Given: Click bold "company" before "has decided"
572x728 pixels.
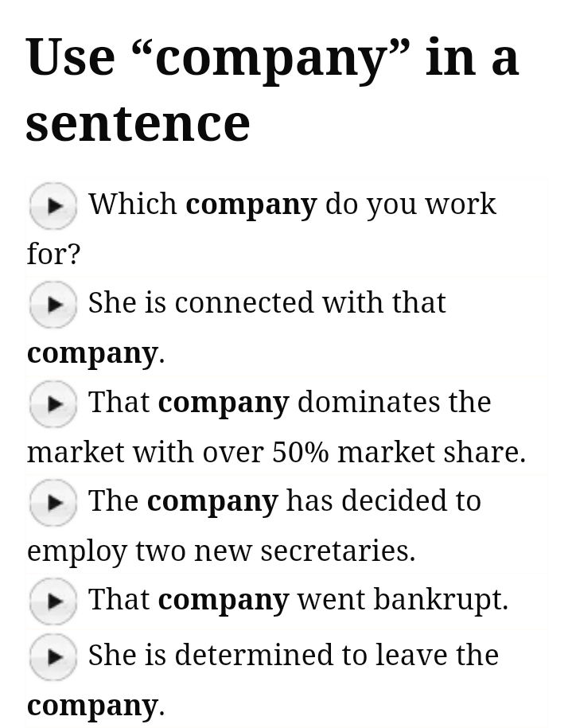Looking at the screenshot, I should [x=212, y=501].
